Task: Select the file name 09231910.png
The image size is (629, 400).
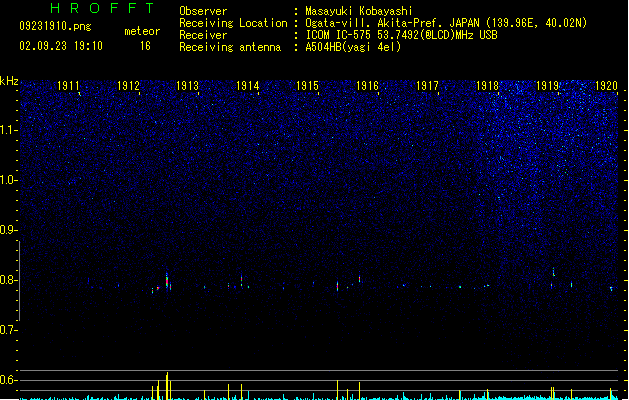Action: (x=55, y=26)
